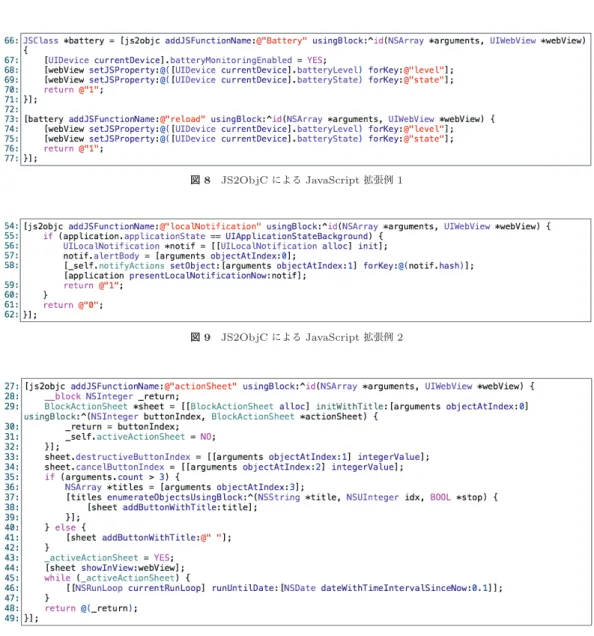594x636 pixels.
Task: Click the @"localNotification" string literal
Action: click(210, 226)
